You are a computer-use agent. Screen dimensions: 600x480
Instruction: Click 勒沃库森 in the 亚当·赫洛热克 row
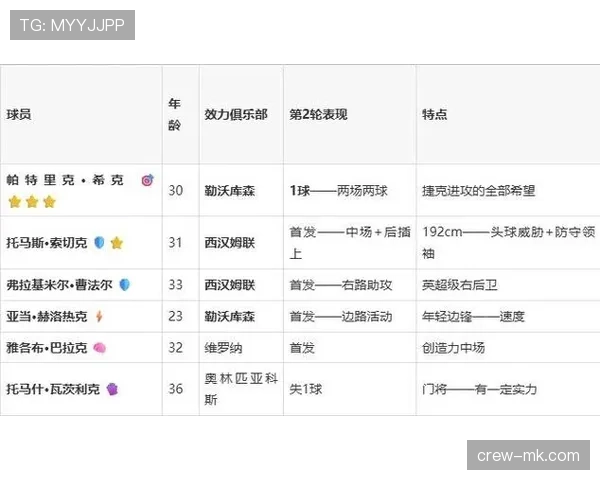(x=230, y=317)
